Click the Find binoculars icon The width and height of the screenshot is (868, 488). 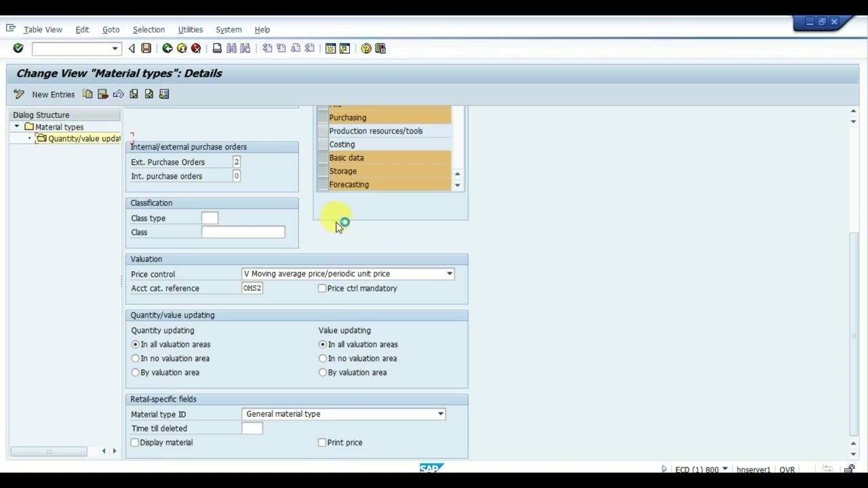coord(231,48)
